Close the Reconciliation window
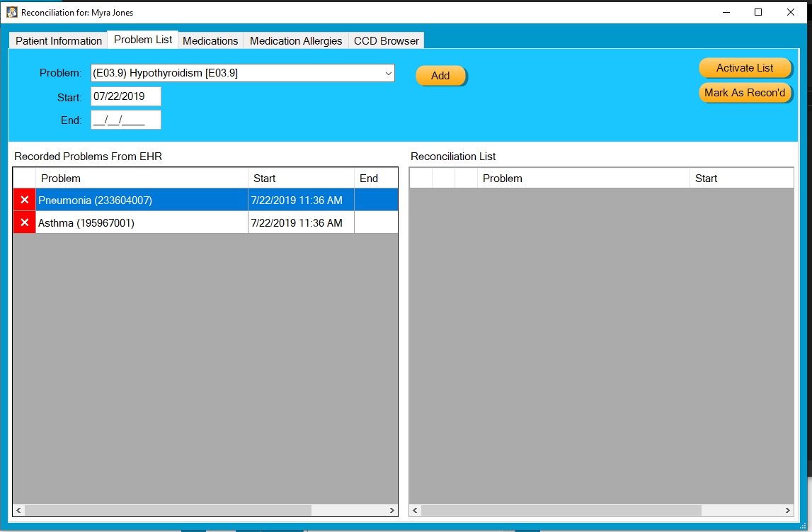 pos(790,13)
